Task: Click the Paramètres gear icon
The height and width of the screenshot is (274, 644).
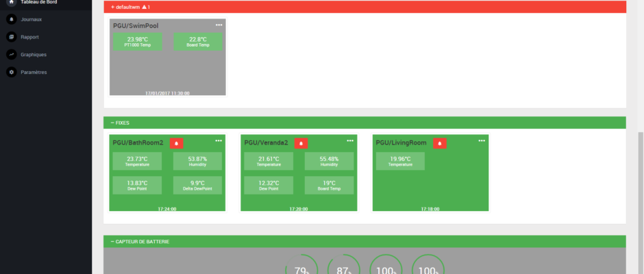Action: tap(12, 72)
